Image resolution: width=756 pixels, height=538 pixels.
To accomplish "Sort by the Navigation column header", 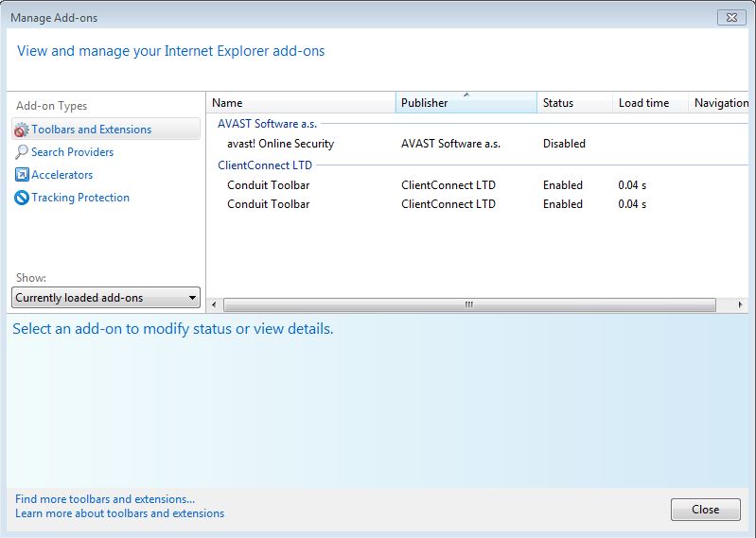I will (718, 103).
